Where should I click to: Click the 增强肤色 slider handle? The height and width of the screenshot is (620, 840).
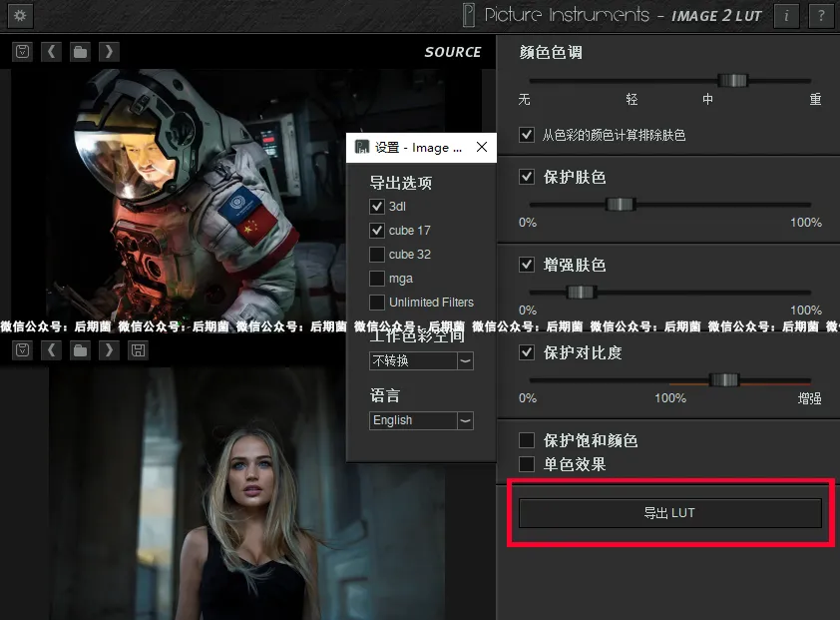coord(582,293)
